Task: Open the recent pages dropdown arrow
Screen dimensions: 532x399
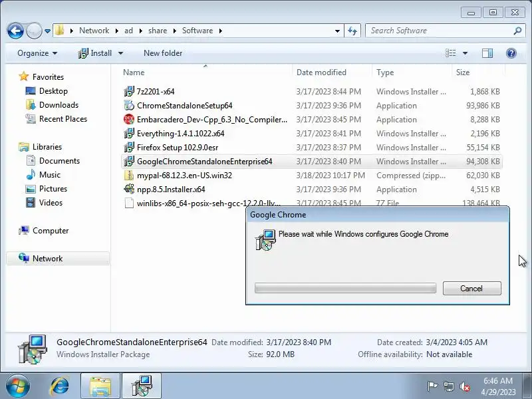Action: point(47,31)
